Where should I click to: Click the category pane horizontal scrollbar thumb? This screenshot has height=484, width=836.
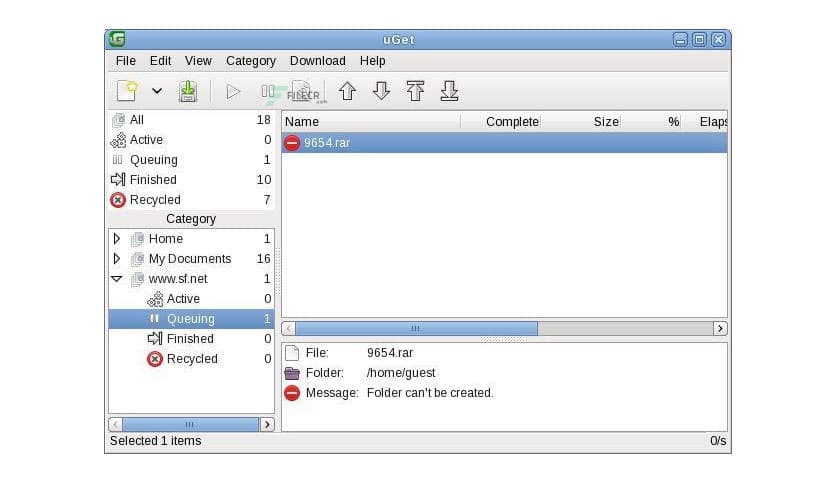pos(191,424)
